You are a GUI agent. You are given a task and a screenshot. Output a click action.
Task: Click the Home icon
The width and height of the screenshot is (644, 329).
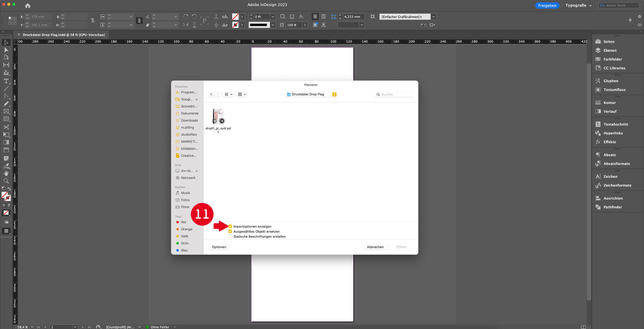coord(28,6)
